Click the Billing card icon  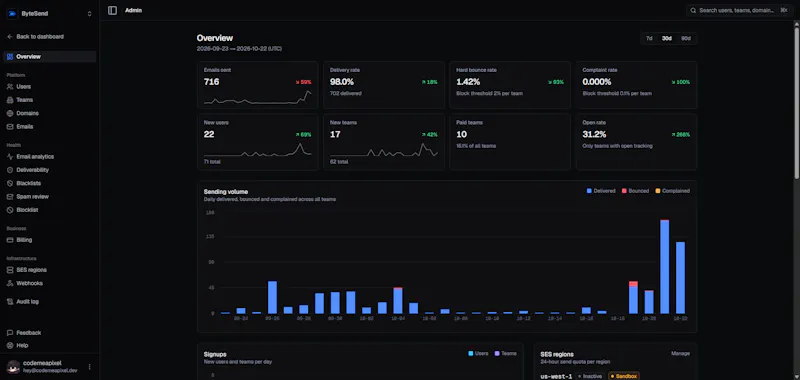(10, 240)
